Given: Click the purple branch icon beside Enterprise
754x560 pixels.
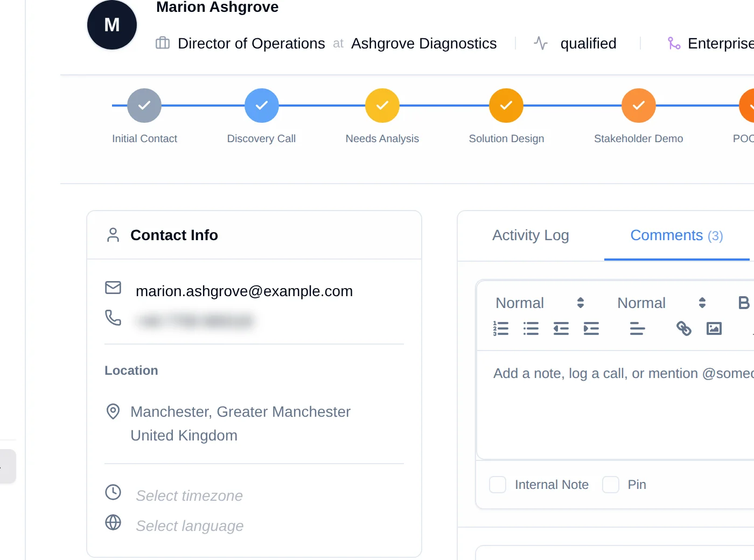Looking at the screenshot, I should [x=674, y=43].
